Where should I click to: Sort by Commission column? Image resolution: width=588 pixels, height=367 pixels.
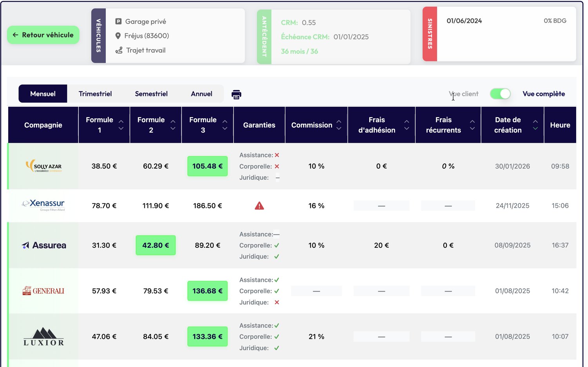click(x=339, y=125)
